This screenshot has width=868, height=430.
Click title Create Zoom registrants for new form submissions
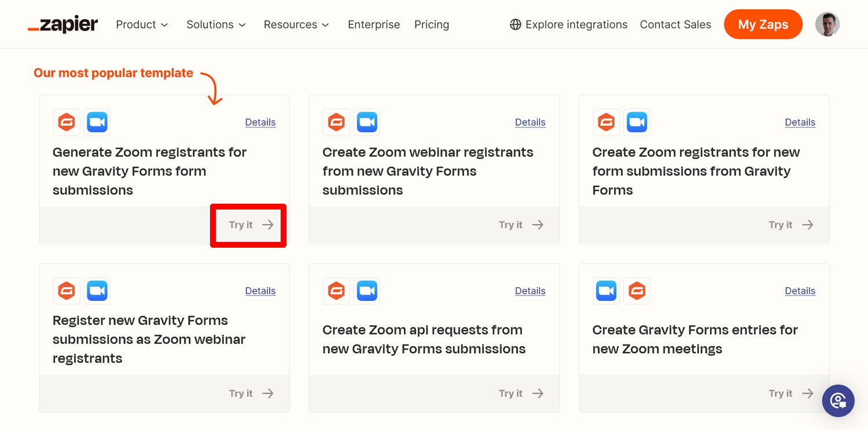[696, 171]
